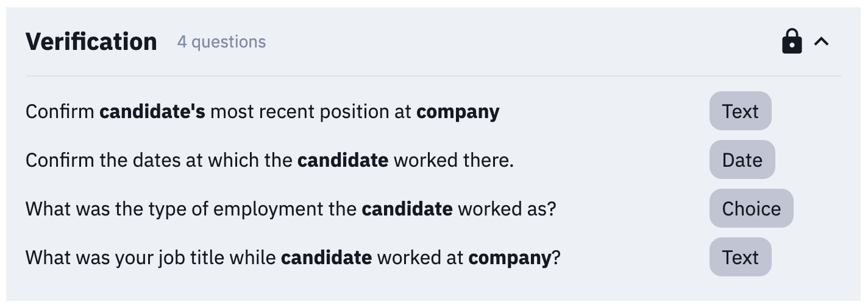This screenshot has height=308, width=868.
Task: Click the Text badge for the job title question
Action: (x=740, y=257)
